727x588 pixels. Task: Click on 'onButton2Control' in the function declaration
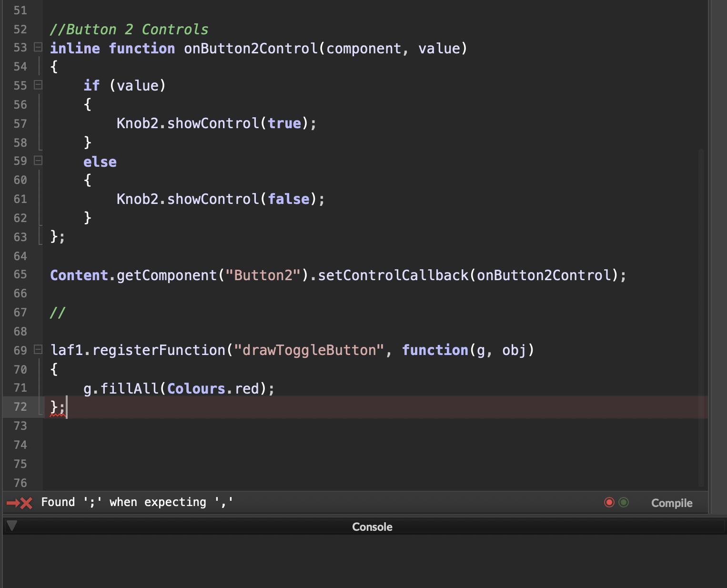[x=251, y=48]
